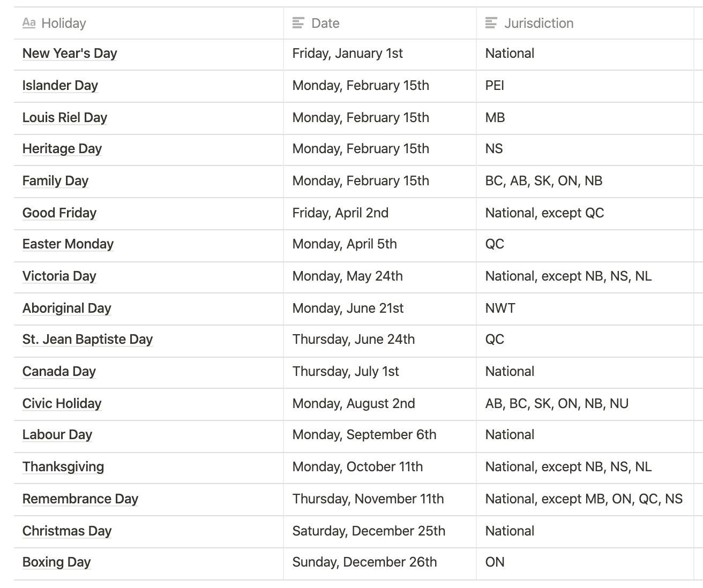The height and width of the screenshot is (588, 703).
Task: Open the Good Friday entry
Action: click(x=59, y=213)
